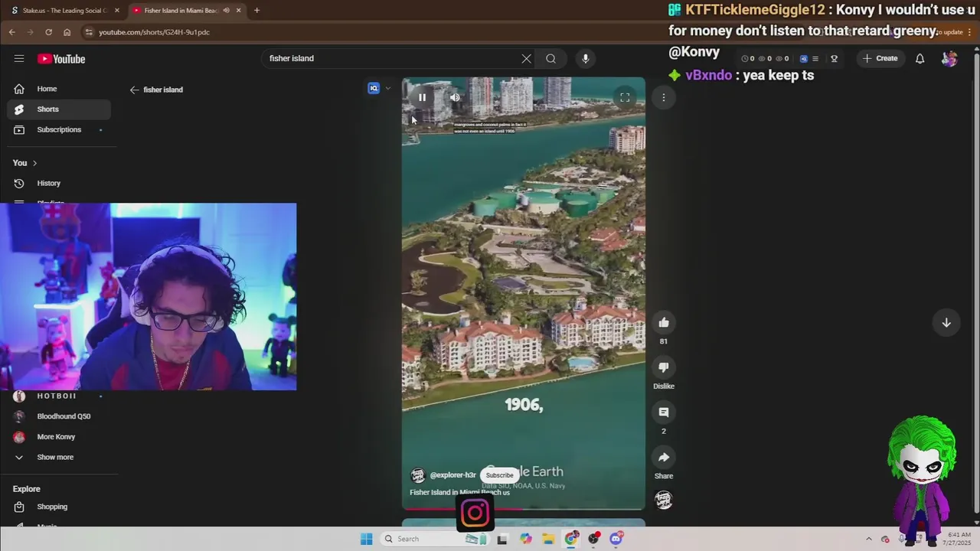Go to the YouTube logo homepage

click(x=61, y=59)
